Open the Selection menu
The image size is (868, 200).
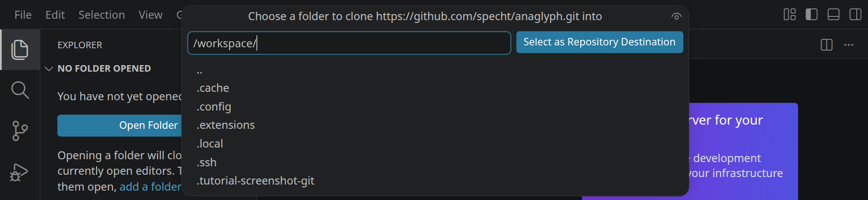(102, 15)
